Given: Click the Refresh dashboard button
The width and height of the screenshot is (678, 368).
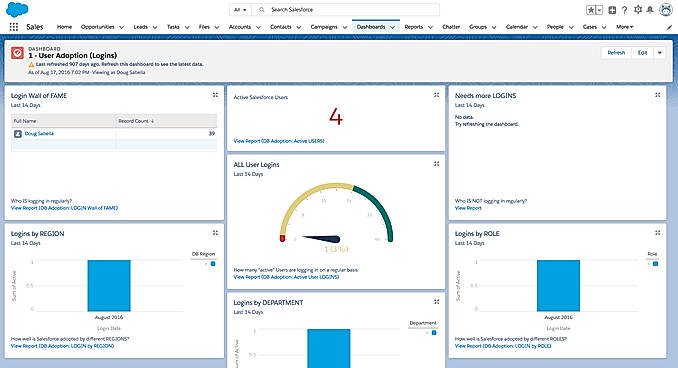Looking at the screenshot, I should pos(616,53).
